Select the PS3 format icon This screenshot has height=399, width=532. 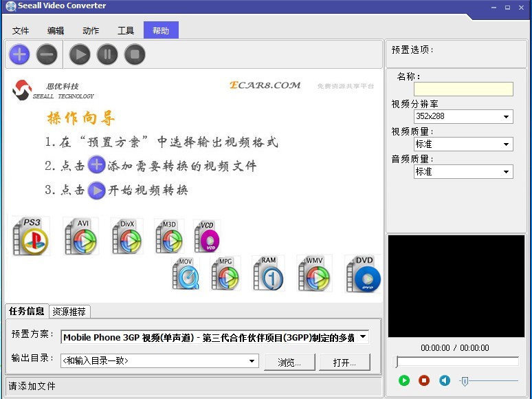click(31, 236)
